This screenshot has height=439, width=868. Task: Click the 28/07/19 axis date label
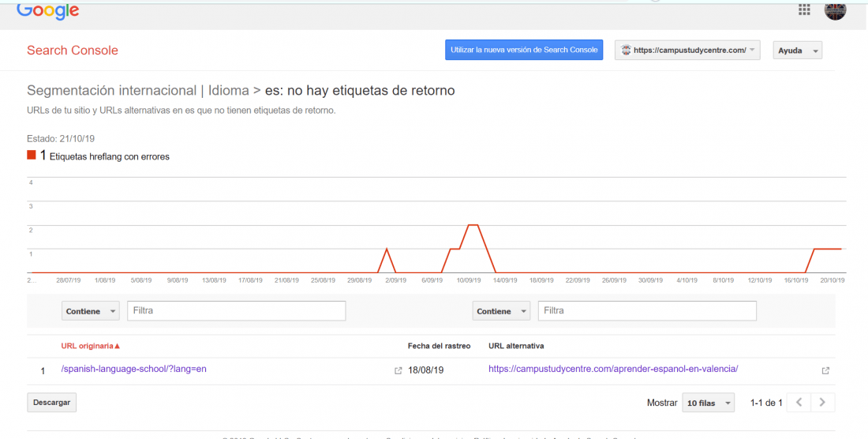[69, 280]
